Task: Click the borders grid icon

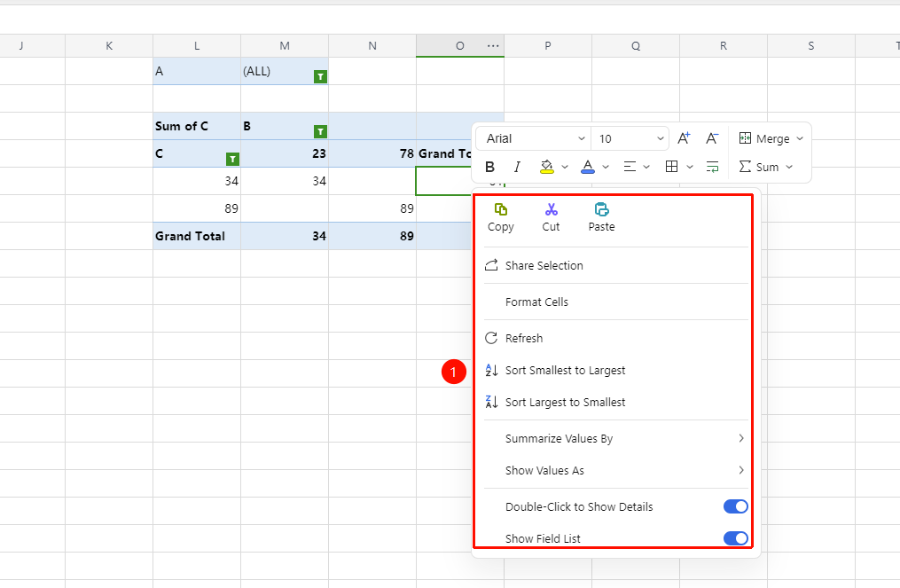Action: [671, 167]
